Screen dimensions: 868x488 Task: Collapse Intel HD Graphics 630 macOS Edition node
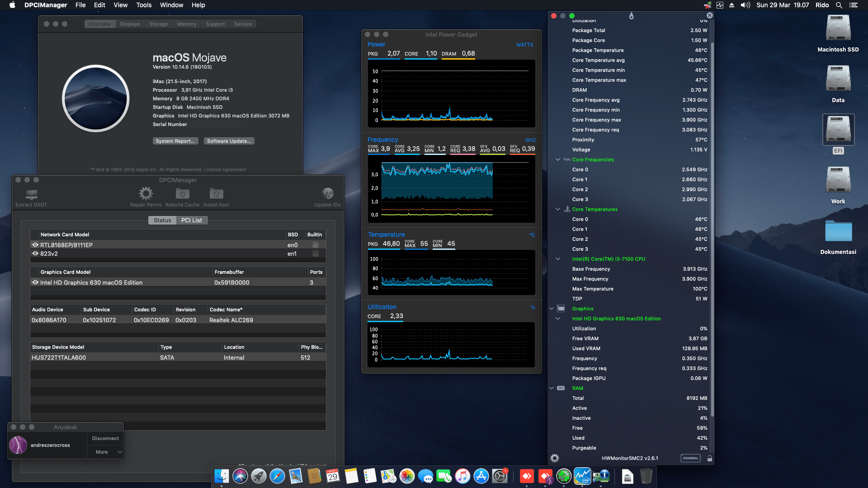click(x=558, y=319)
